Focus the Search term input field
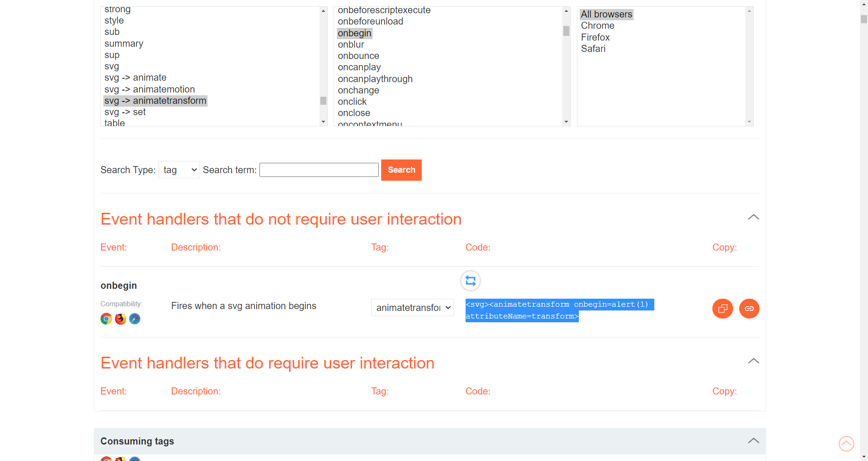 [x=319, y=170]
